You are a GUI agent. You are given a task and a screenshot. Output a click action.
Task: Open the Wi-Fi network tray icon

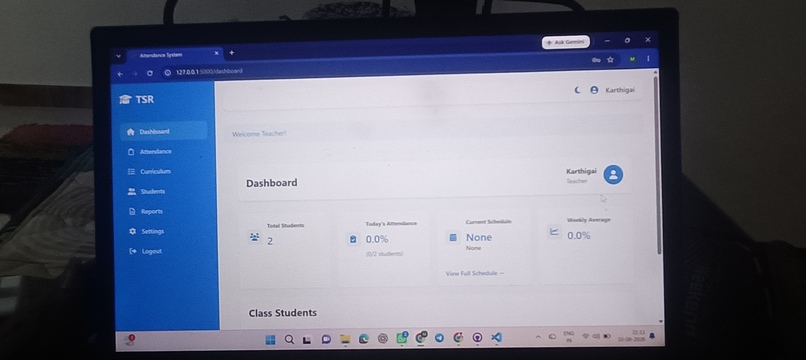tap(585, 336)
